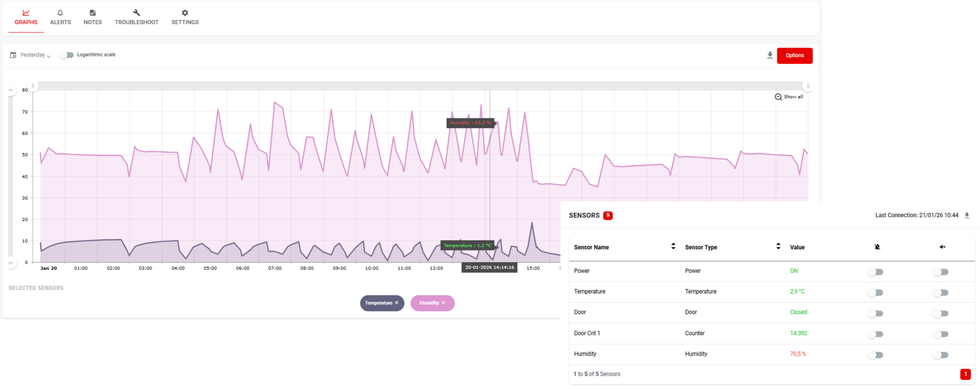Download sensor data next to Last Connection
This screenshot has height=389, width=980.
(x=966, y=215)
